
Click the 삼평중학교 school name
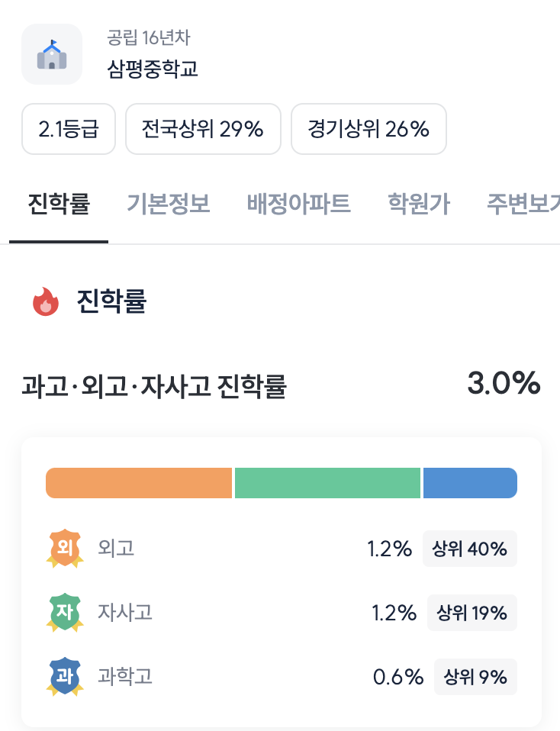153,69
